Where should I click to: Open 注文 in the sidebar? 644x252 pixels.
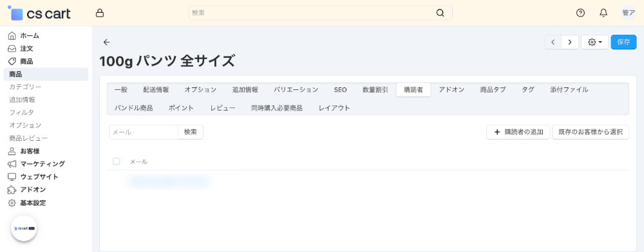tap(26, 48)
